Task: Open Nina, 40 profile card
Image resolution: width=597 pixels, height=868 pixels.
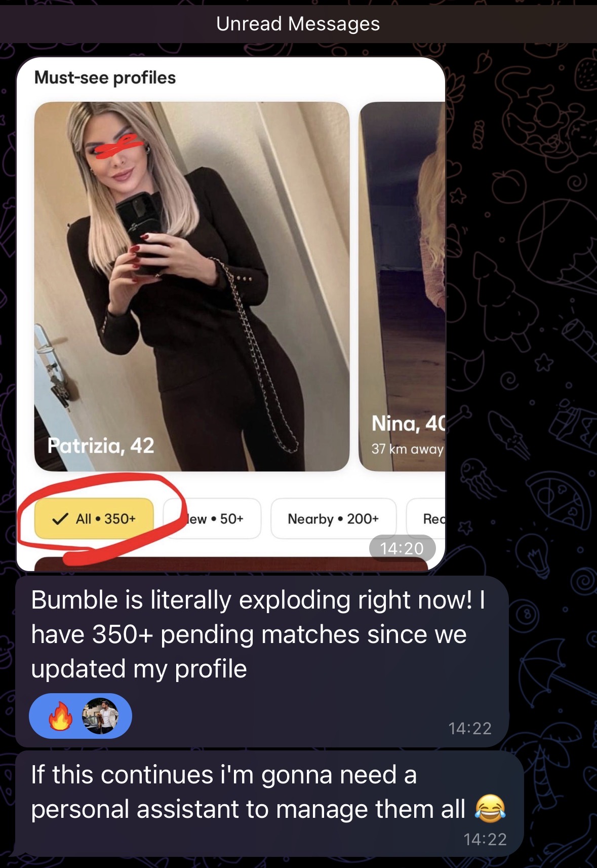Action: pyautogui.click(x=402, y=286)
